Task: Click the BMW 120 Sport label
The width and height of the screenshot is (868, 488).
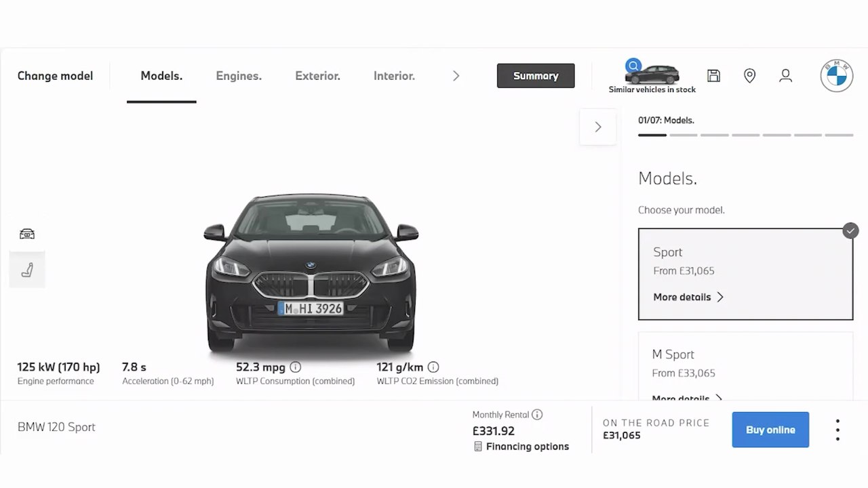Action: click(56, 427)
